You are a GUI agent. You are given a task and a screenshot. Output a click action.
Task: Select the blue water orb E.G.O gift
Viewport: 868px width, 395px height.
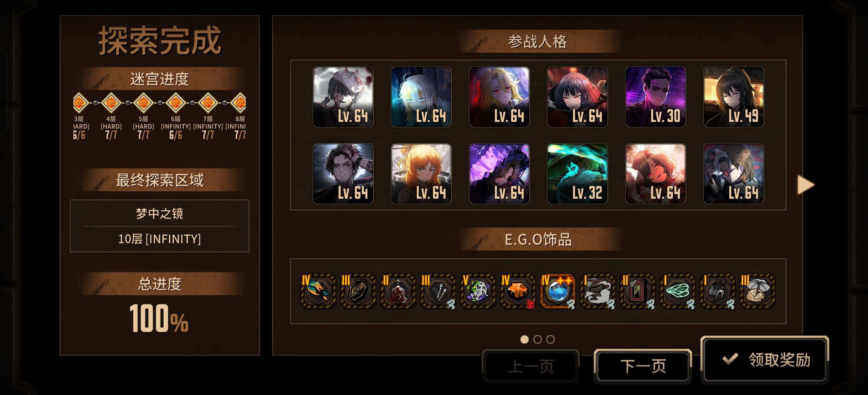click(x=558, y=291)
